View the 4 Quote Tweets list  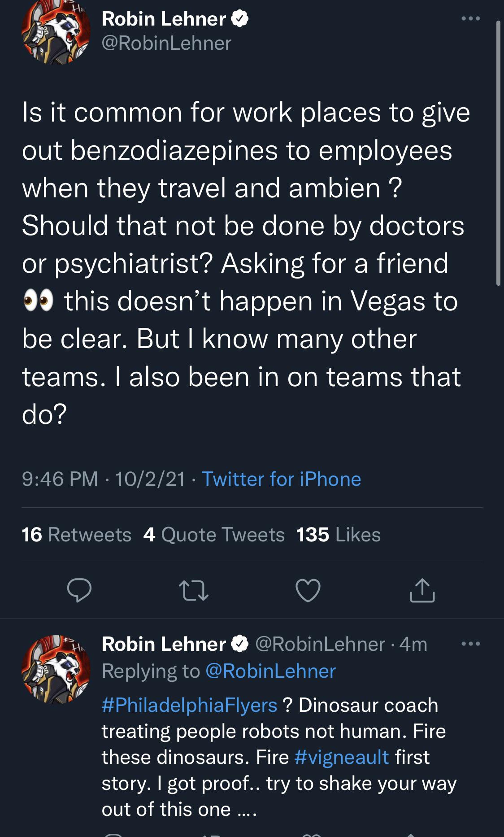tap(214, 535)
